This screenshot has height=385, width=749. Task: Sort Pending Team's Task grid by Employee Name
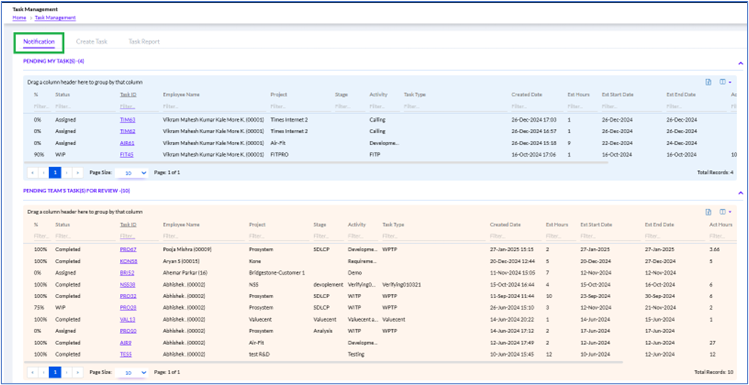181,225
